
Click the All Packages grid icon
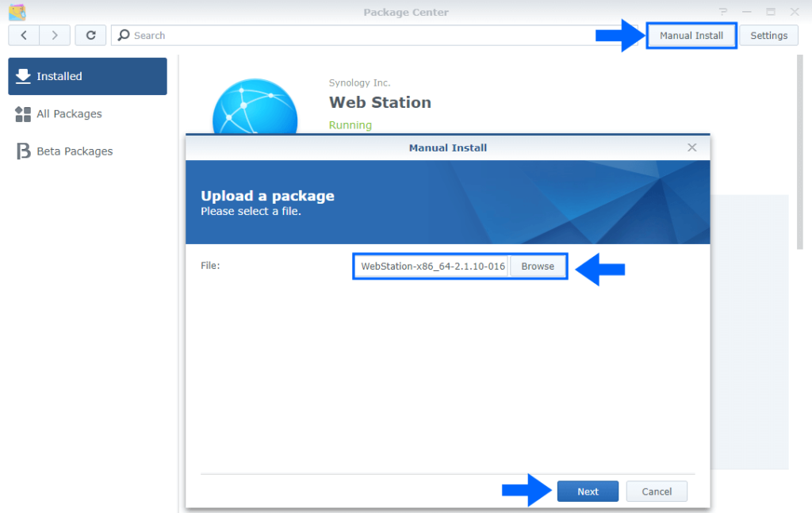pyautogui.click(x=23, y=113)
